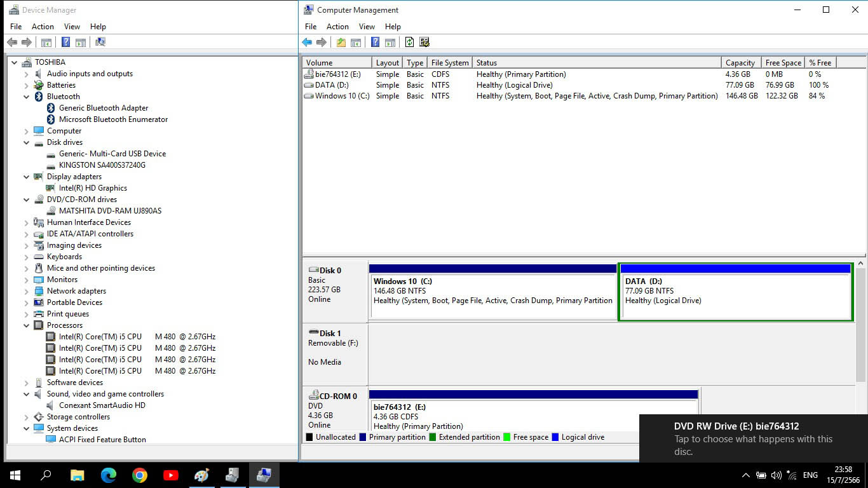Viewport: 868px width, 488px height.
Task: Click DVD RW Drive (E:) notification
Action: (x=754, y=438)
